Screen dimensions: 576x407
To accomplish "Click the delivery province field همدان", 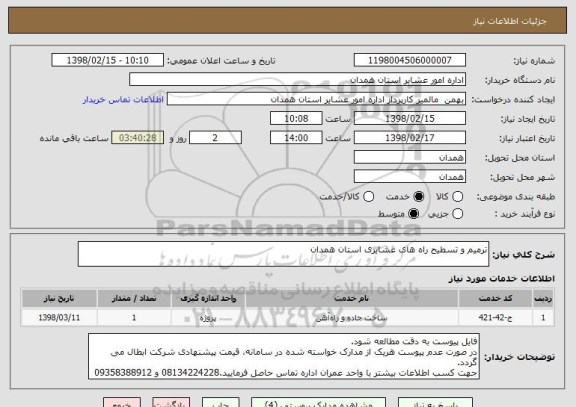I will tap(410, 158).
